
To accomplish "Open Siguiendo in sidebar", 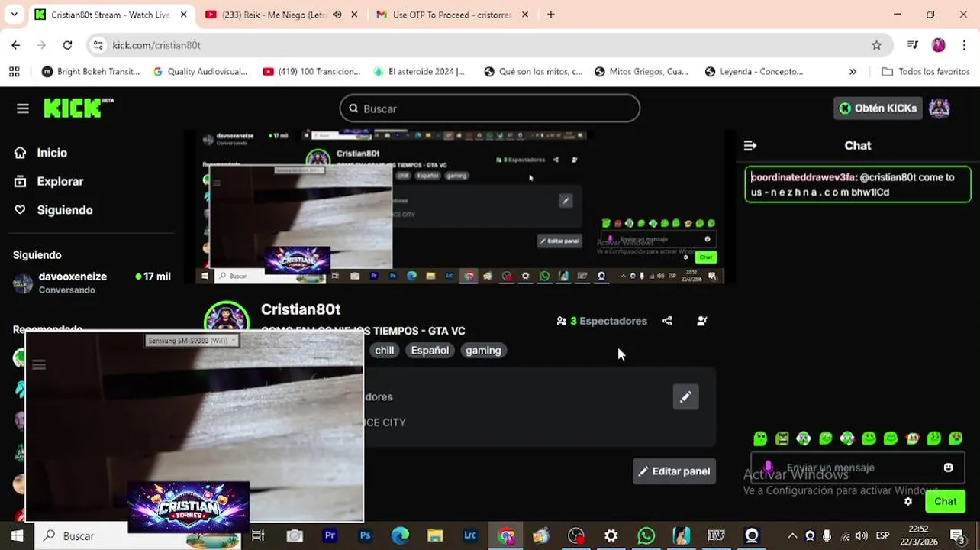I will (x=65, y=210).
